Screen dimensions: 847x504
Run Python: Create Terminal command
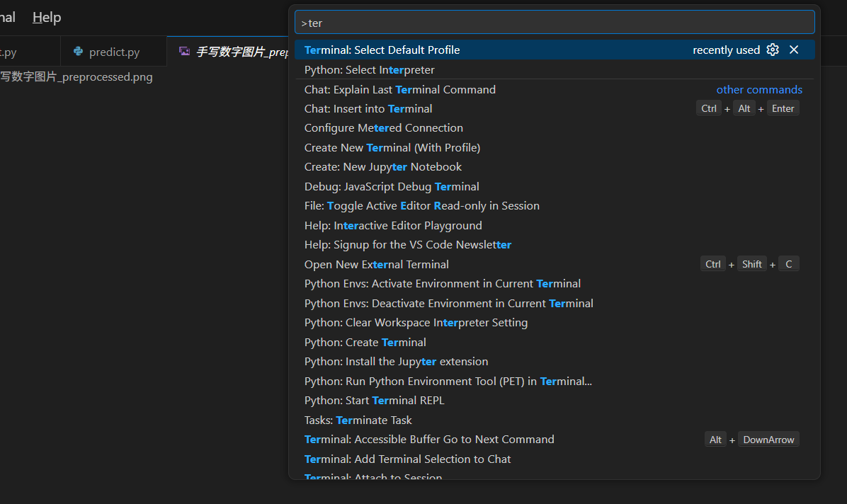click(555, 342)
